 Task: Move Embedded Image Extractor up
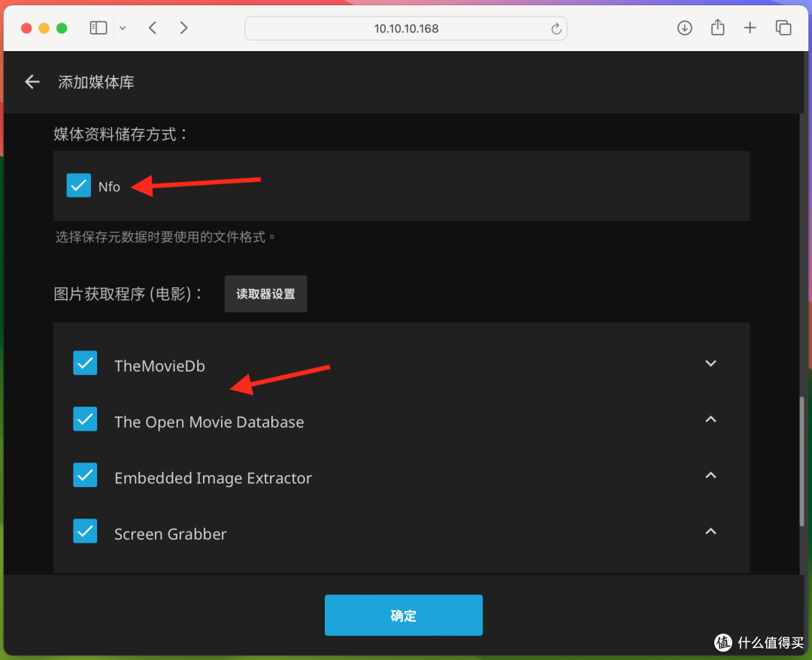point(711,475)
